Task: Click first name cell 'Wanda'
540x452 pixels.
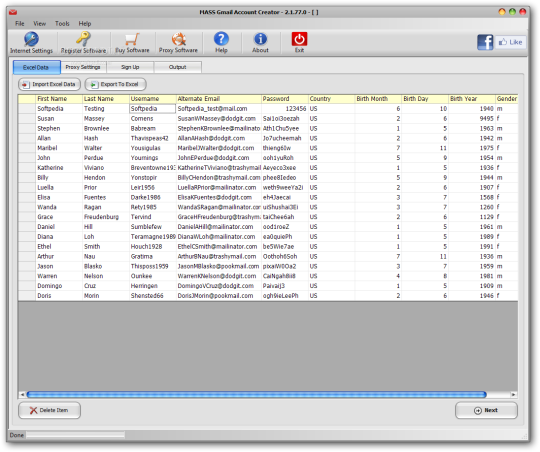Action: [59, 207]
